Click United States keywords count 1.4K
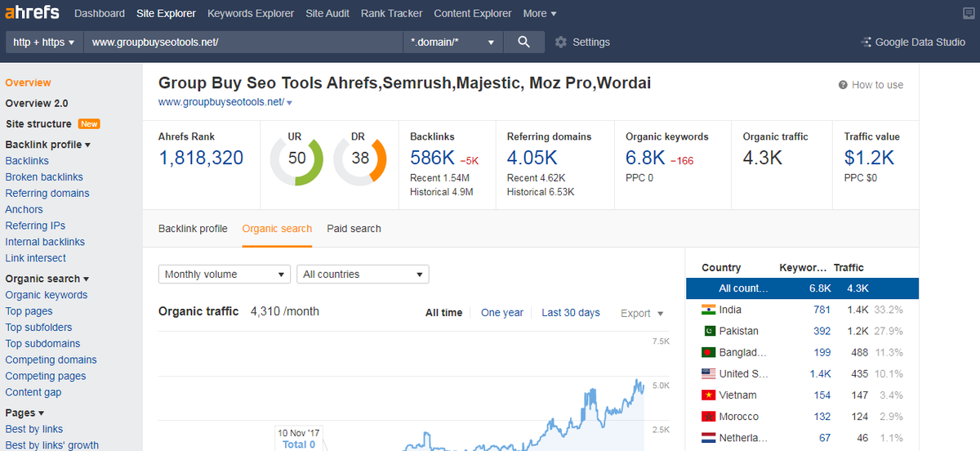This screenshot has width=980, height=451. click(x=819, y=373)
